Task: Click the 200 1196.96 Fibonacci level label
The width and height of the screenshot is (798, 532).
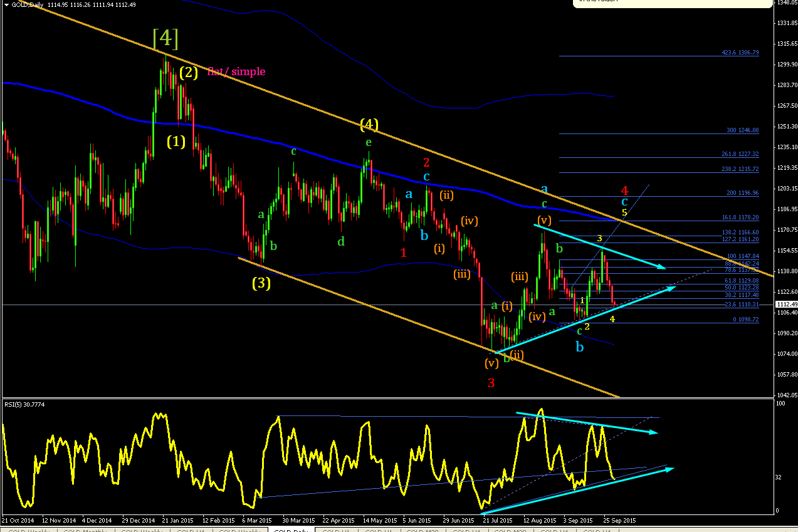Action: click(x=743, y=193)
